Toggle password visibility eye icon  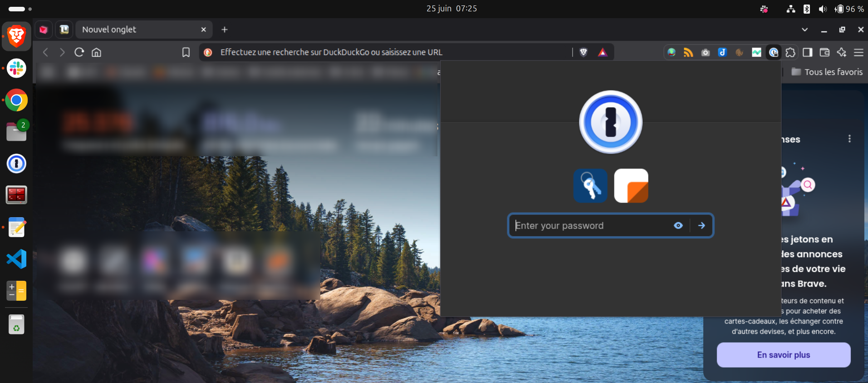pos(678,225)
